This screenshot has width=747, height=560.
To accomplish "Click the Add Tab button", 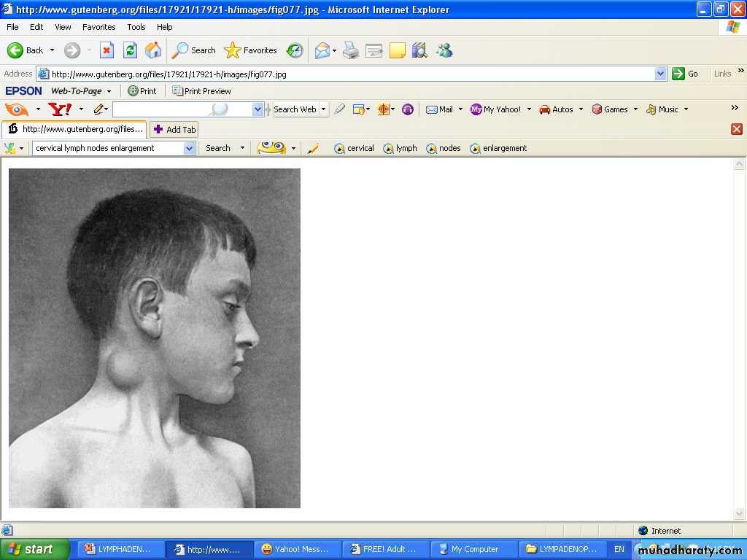I will pyautogui.click(x=174, y=129).
